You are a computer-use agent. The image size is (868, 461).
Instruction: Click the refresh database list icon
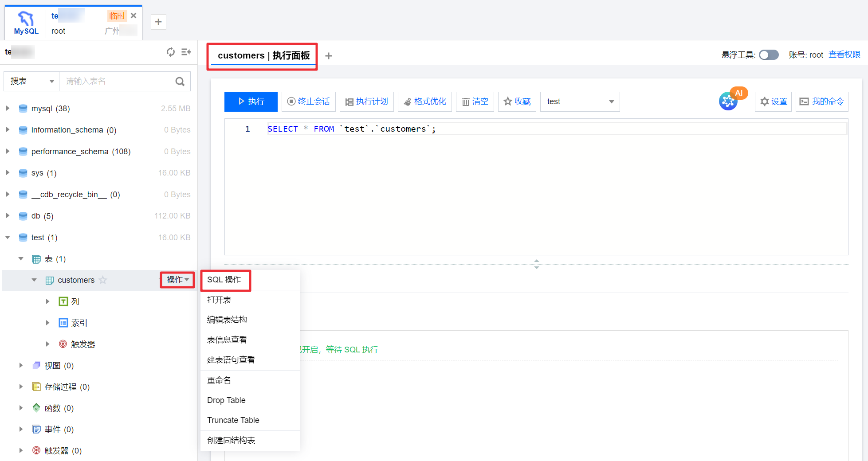[170, 52]
